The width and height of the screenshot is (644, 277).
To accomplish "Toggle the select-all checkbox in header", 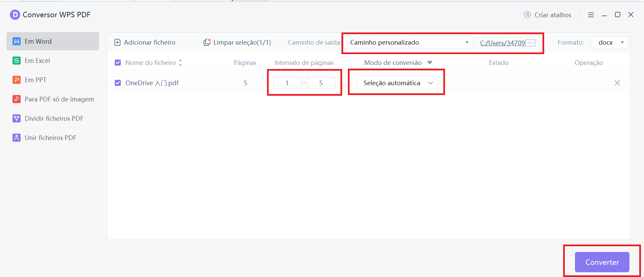I will tap(118, 63).
